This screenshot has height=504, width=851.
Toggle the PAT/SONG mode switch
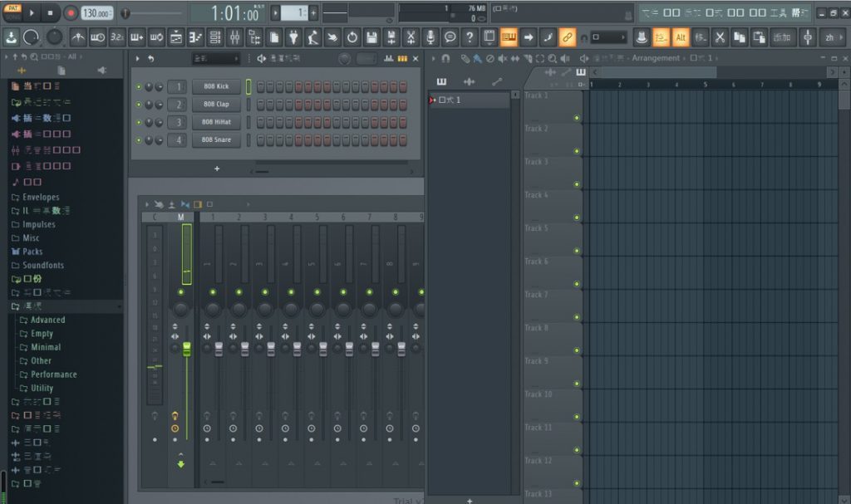[13, 12]
